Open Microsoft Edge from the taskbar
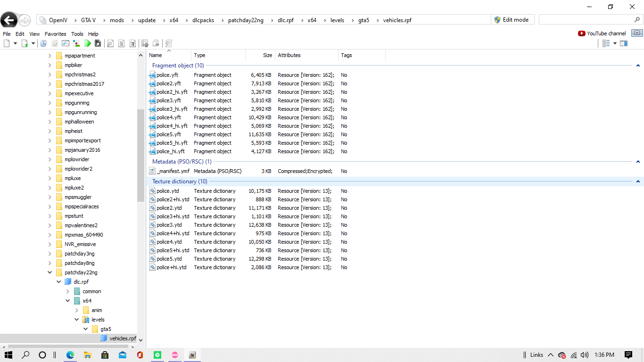This screenshot has height=362, width=644. (70, 355)
